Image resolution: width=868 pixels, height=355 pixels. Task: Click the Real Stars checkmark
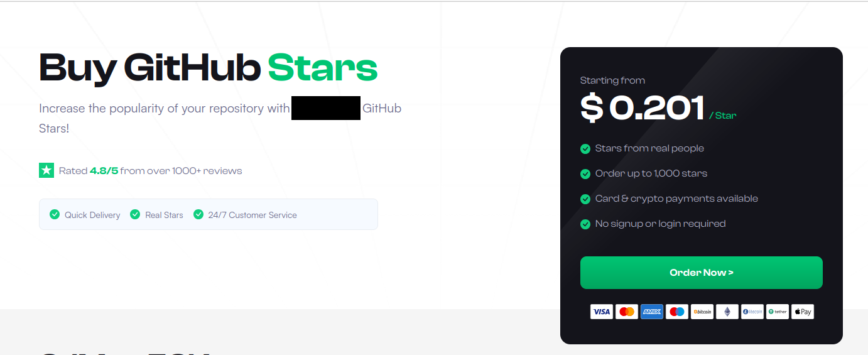pyautogui.click(x=135, y=214)
